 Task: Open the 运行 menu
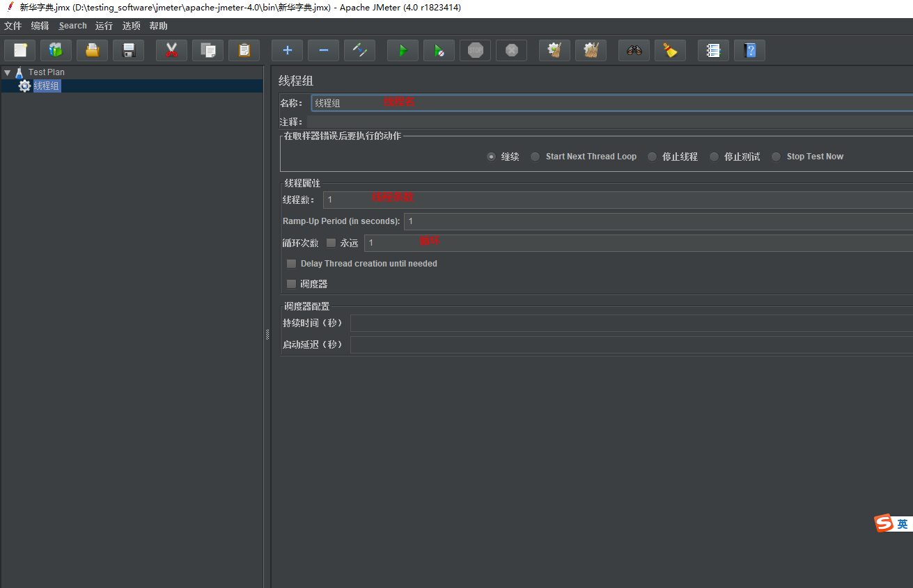tap(104, 26)
